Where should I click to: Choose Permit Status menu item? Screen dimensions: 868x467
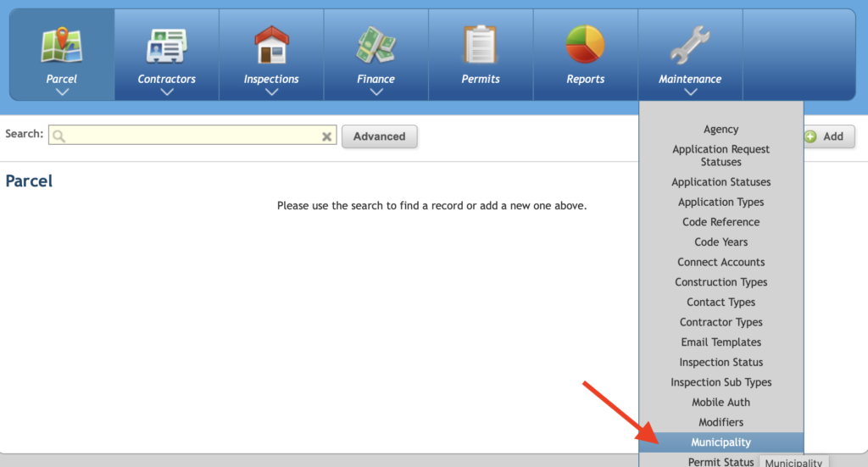click(x=721, y=461)
